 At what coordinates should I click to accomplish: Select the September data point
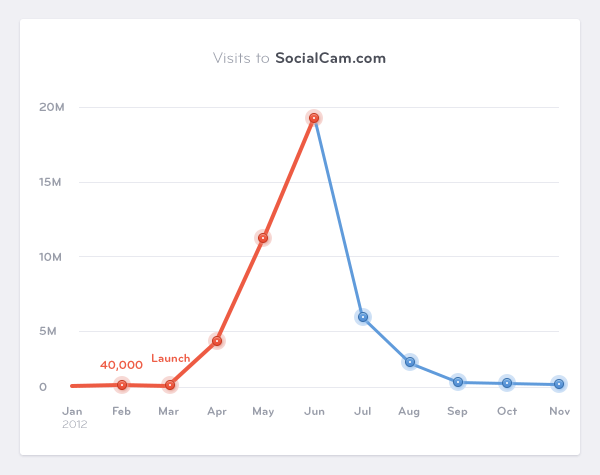pyautogui.click(x=458, y=382)
